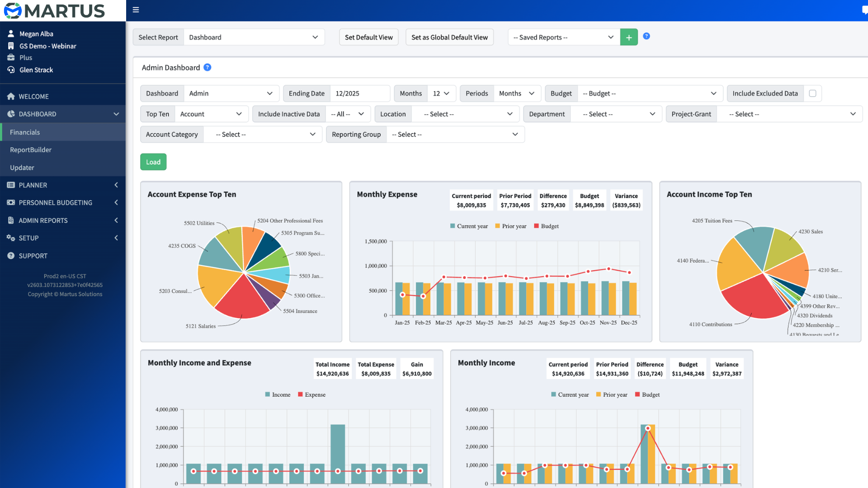Open the Account Category dropdown

point(263,134)
